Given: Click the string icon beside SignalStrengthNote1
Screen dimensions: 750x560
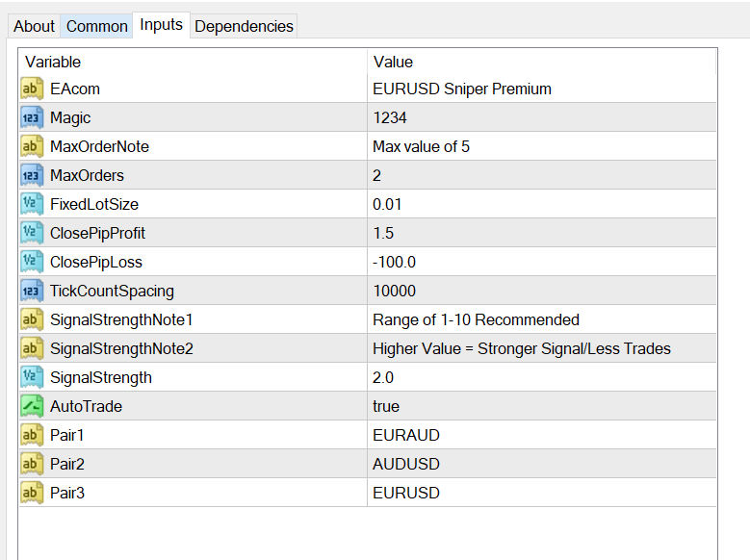Looking at the screenshot, I should (32, 319).
